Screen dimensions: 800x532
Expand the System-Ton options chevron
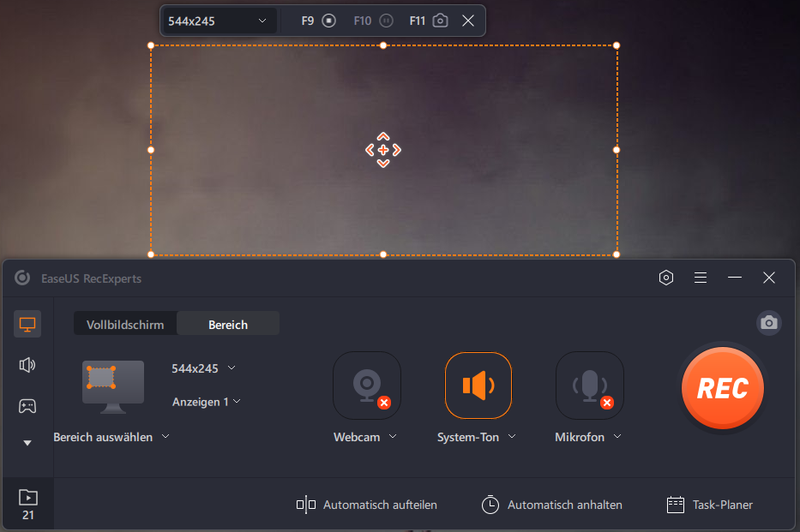point(512,437)
